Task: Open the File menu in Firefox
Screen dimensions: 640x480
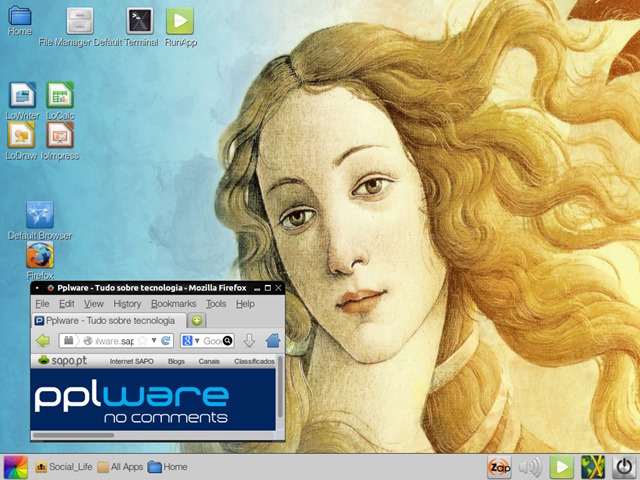Action: [x=42, y=304]
